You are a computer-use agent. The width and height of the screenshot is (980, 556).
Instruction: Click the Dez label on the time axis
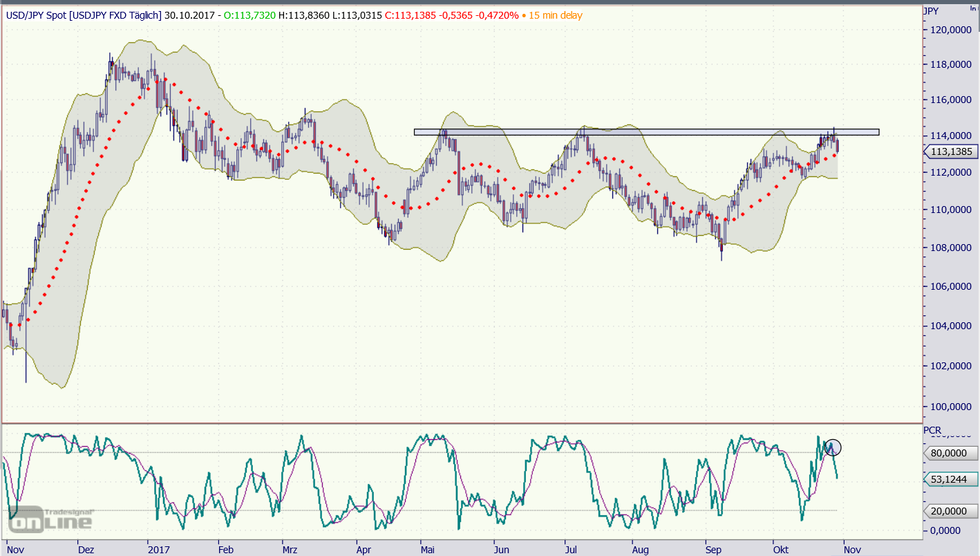86,550
